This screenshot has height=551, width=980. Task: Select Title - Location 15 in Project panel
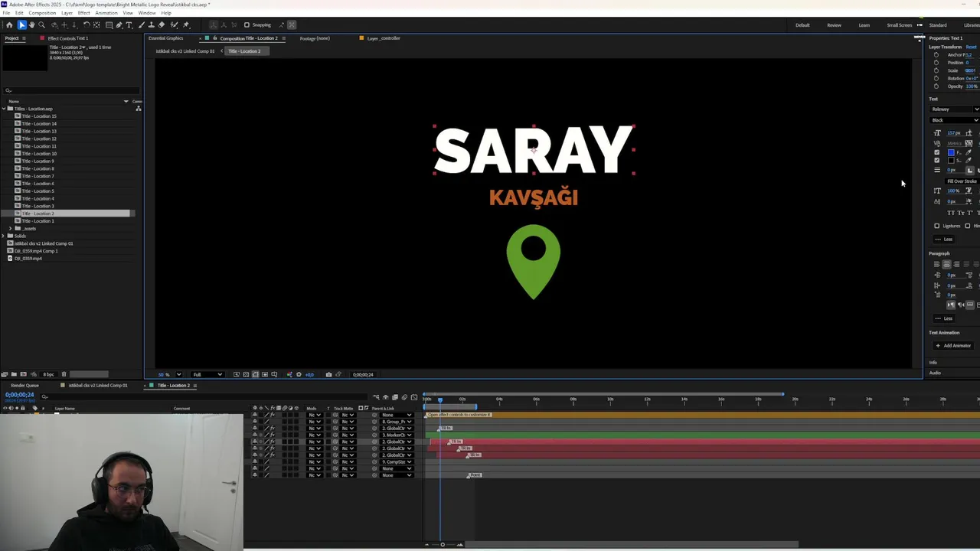[39, 116]
